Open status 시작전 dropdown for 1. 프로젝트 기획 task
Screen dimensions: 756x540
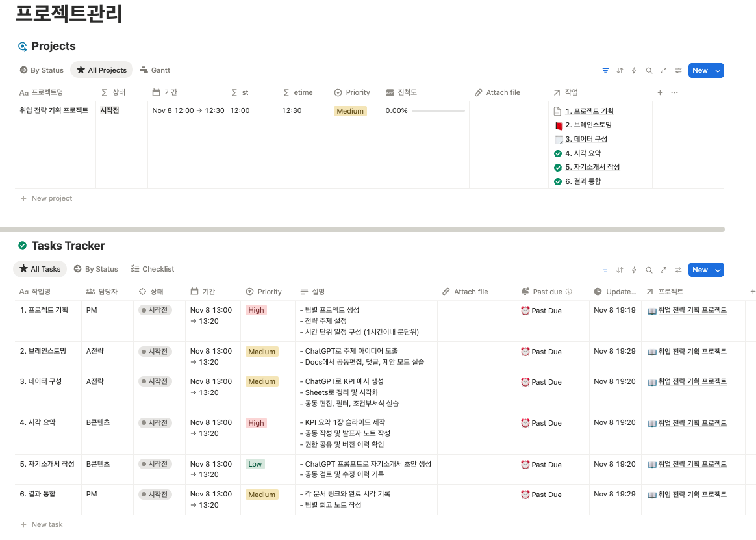coord(155,311)
